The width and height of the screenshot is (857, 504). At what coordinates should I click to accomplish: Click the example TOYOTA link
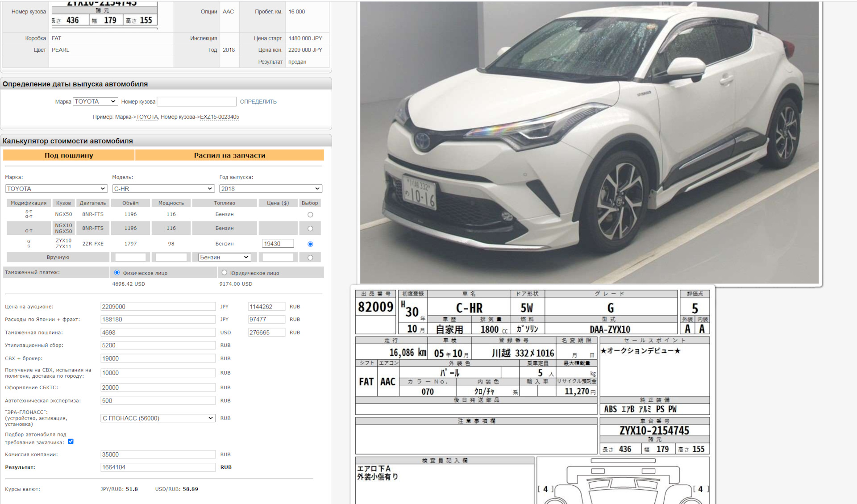pyautogui.click(x=147, y=117)
